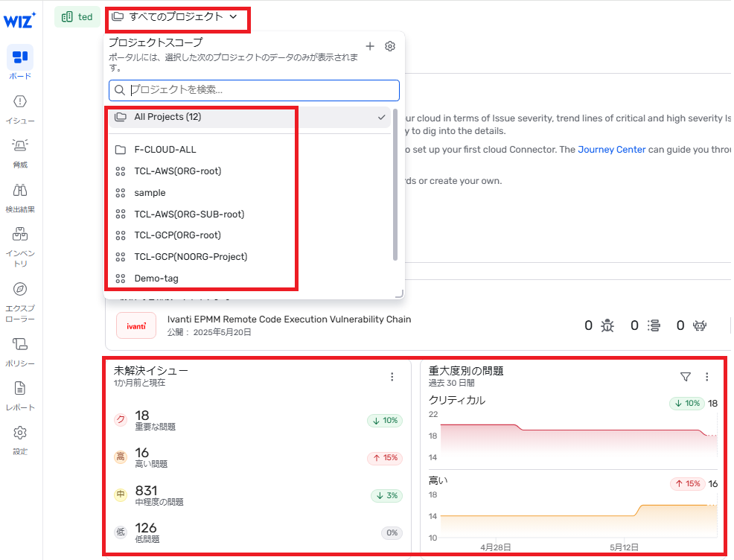The height and width of the screenshot is (560, 734).
Task: Open the 重大度別の問題 widget options menu
Action: pyautogui.click(x=707, y=377)
